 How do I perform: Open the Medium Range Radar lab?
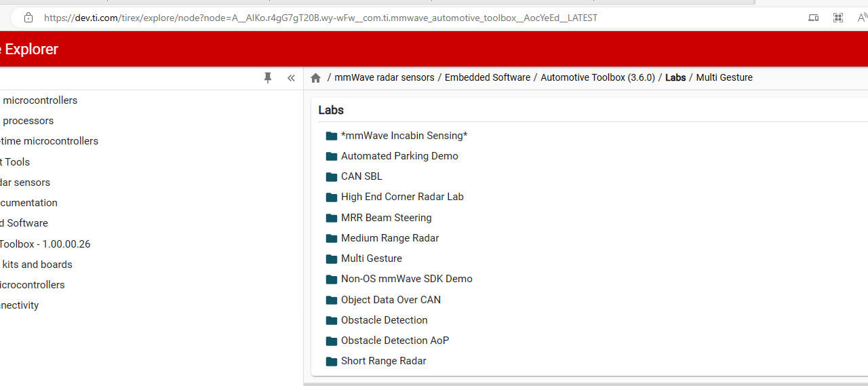click(x=390, y=238)
